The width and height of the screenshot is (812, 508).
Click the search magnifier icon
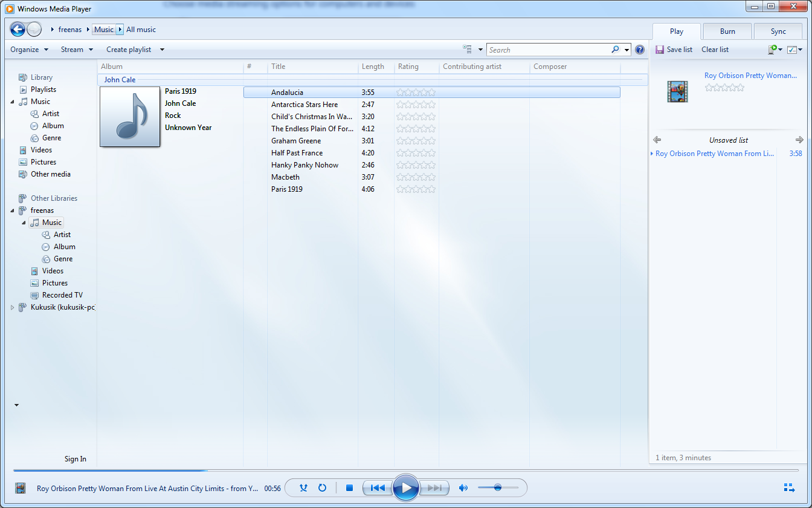615,50
